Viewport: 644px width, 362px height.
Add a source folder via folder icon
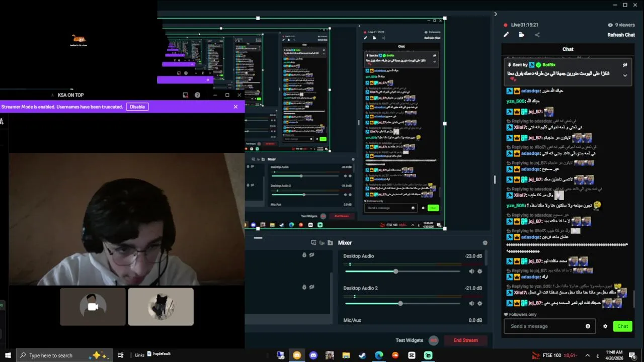[330, 243]
